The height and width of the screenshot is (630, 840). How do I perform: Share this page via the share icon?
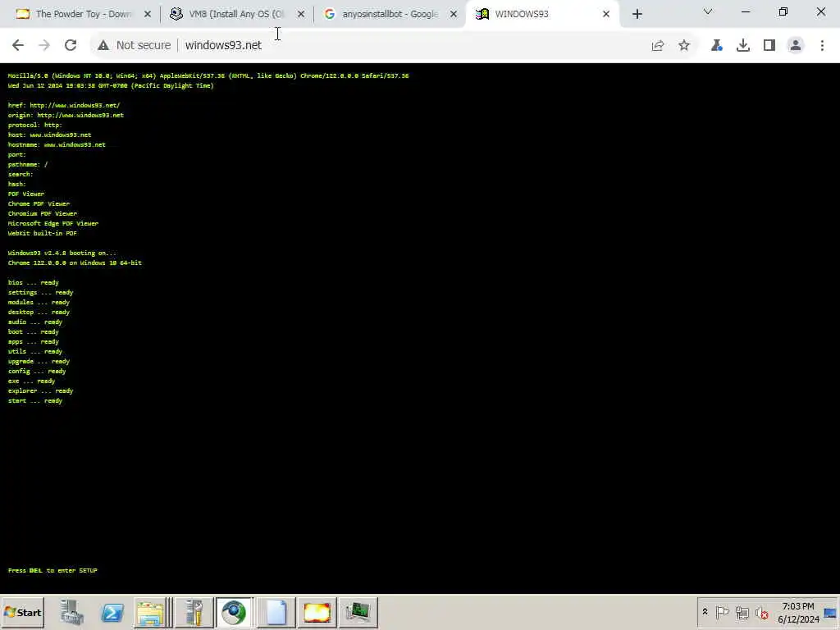click(x=658, y=46)
